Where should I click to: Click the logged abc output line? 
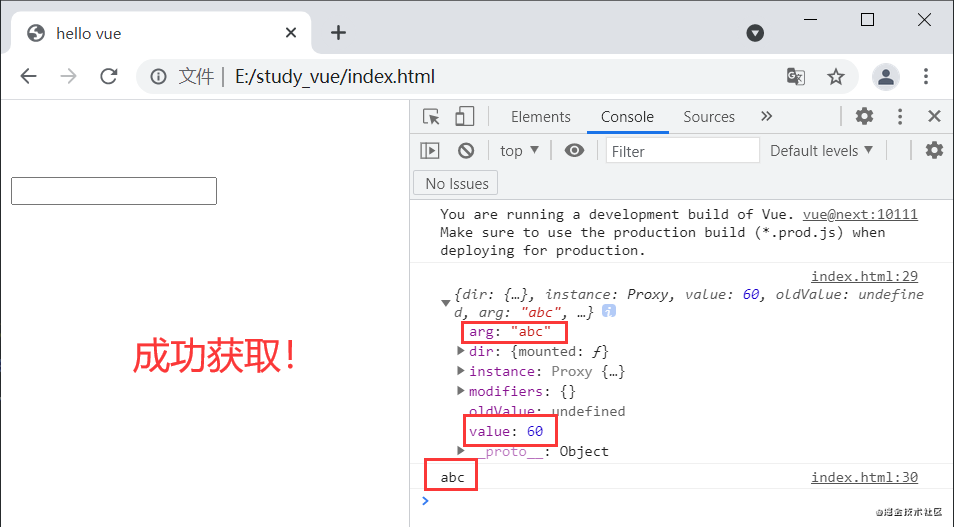click(452, 477)
